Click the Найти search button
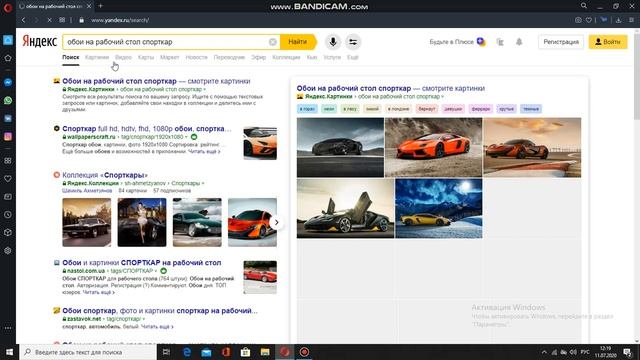The image size is (640, 360). click(x=298, y=42)
